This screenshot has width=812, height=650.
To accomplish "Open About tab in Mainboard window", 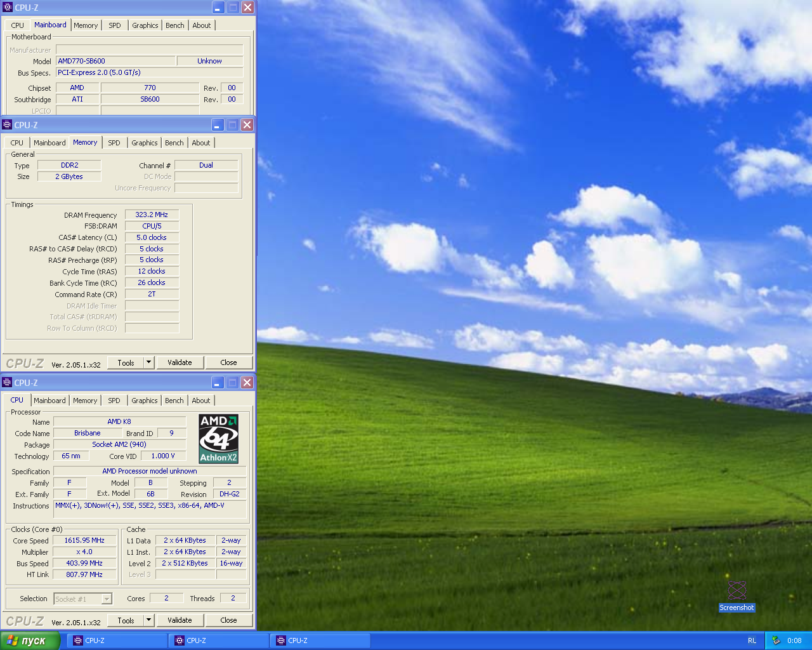I will tap(202, 25).
